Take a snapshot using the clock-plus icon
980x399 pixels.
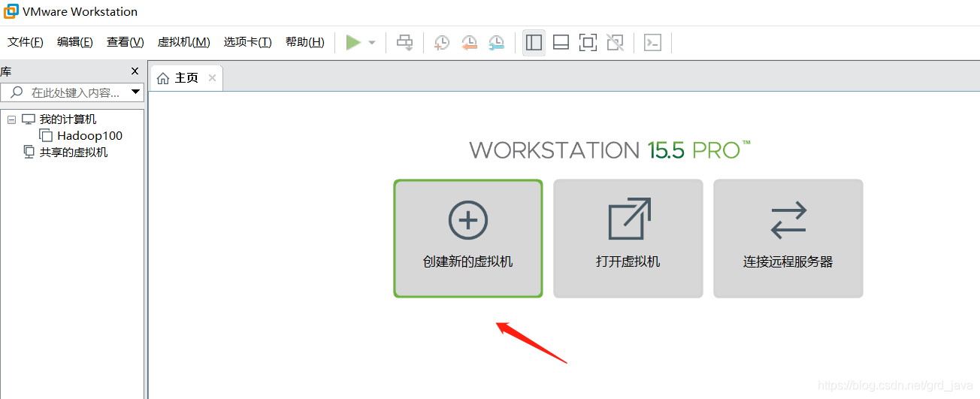point(442,43)
